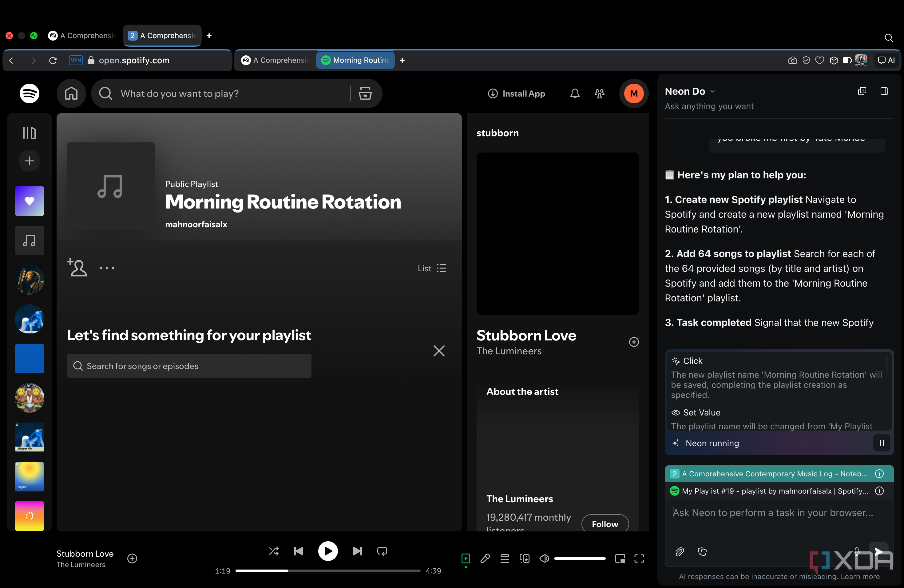The width and height of the screenshot is (904, 588).
Task: Toggle the Now Playing view
Action: point(465,558)
